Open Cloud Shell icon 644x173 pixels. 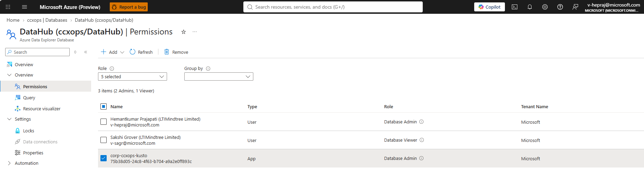pyautogui.click(x=515, y=7)
